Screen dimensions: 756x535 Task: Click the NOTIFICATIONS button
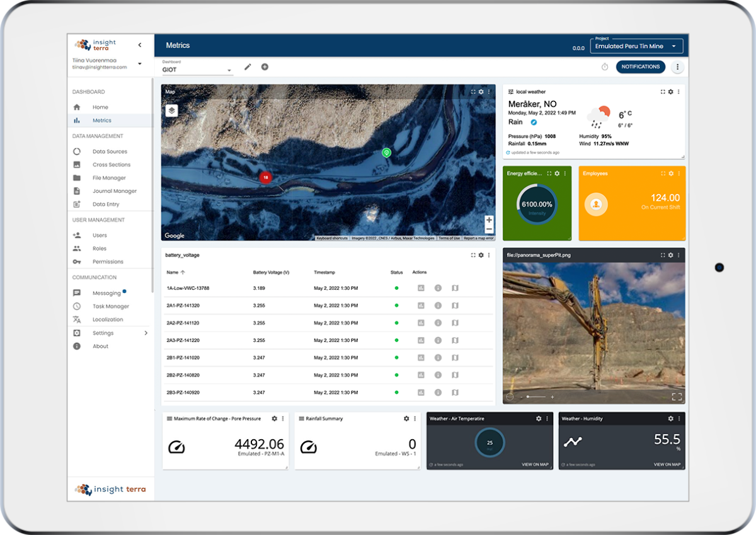pos(640,67)
